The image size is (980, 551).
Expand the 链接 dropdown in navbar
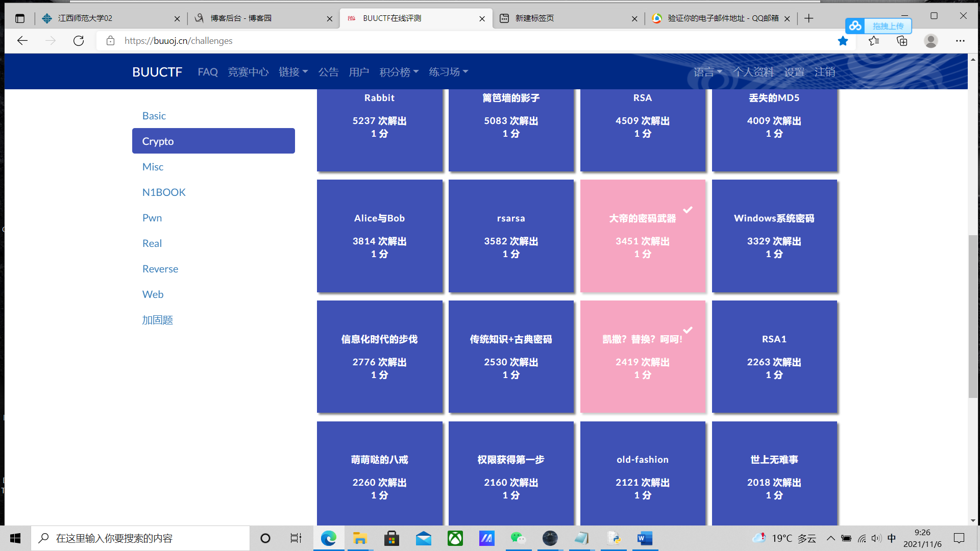tap(293, 72)
